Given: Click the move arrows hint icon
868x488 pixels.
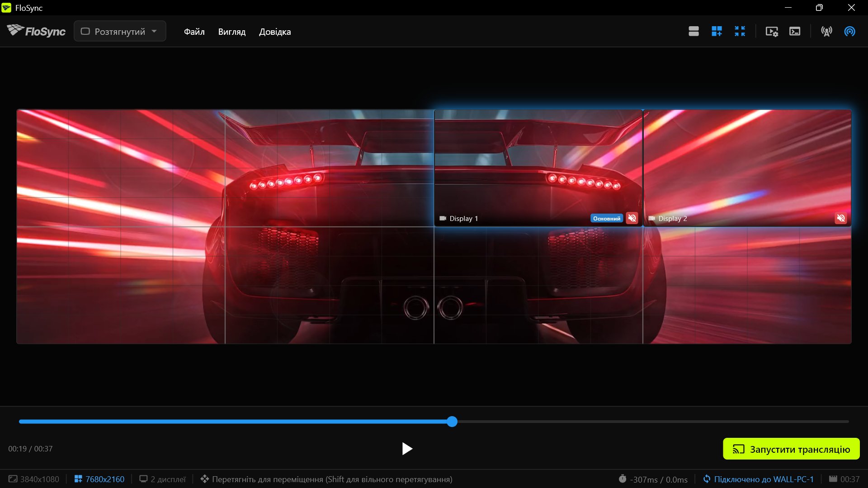Looking at the screenshot, I should 205,479.
